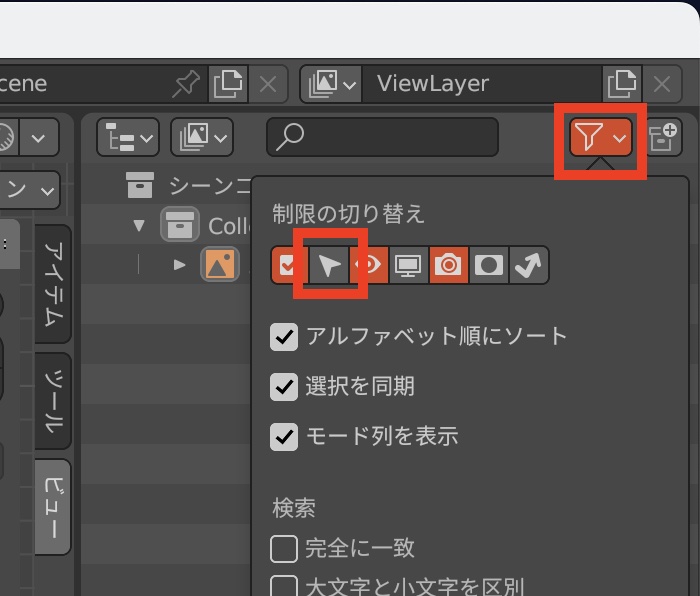The image size is (700, 596).
Task: Toggle the monitor disable-in-viewports restriction icon
Action: tap(409, 265)
